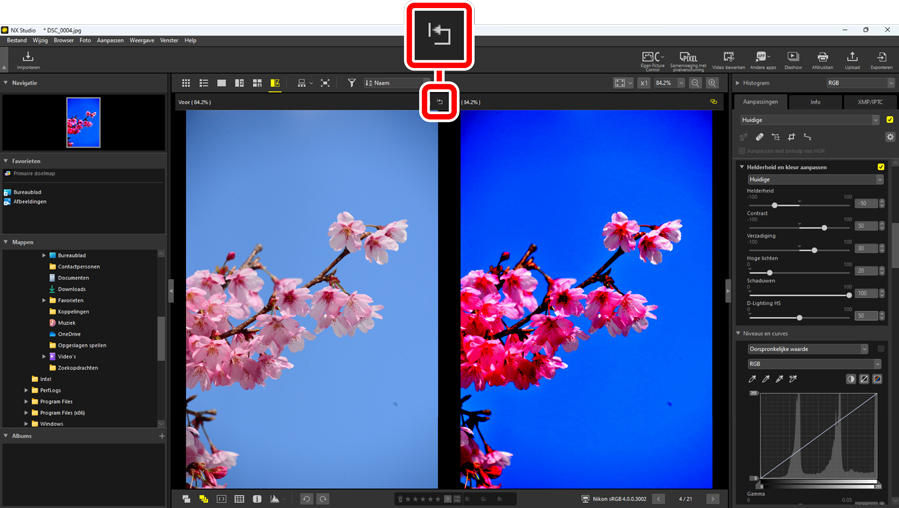Select the Downloads folder in the tree
Screen dimensions: 899x508
click(x=71, y=289)
